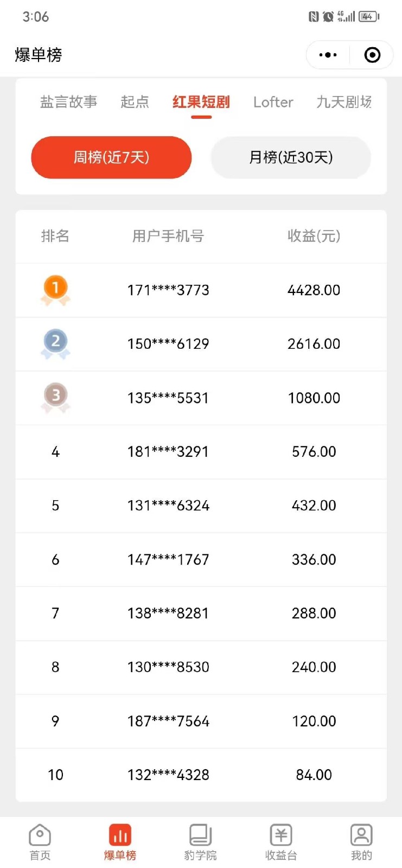Tap the rank 4 row 181****3291
Image resolution: width=402 pixels, height=868 pixels.
(x=168, y=451)
